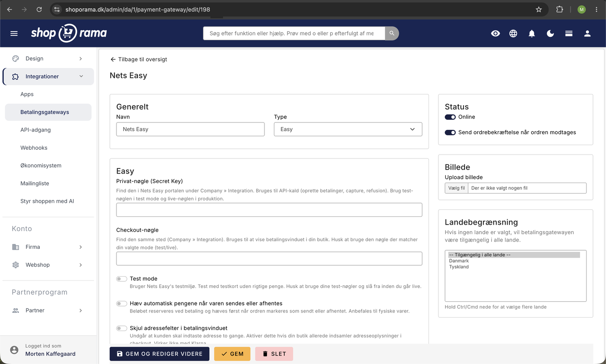Viewport: 606px width, 364px height.
Task: Click the Shoporama logo
Action: [x=69, y=33]
